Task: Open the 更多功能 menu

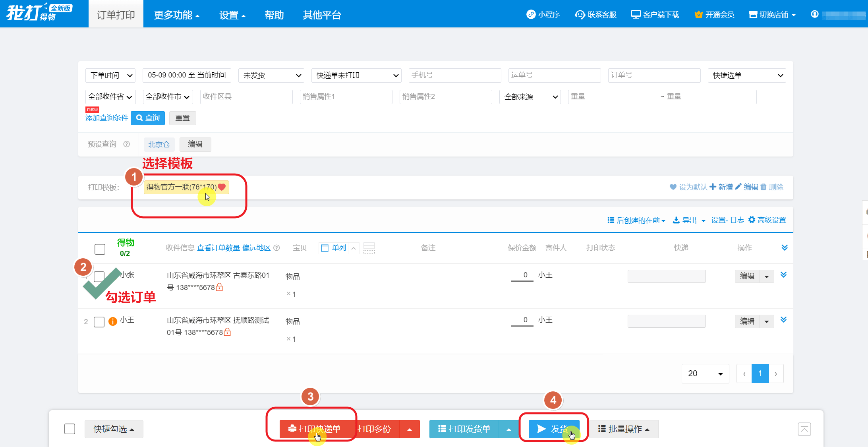Action: [x=177, y=15]
